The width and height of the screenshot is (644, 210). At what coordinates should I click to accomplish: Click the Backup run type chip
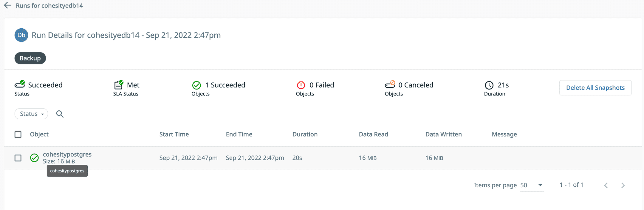click(30, 58)
